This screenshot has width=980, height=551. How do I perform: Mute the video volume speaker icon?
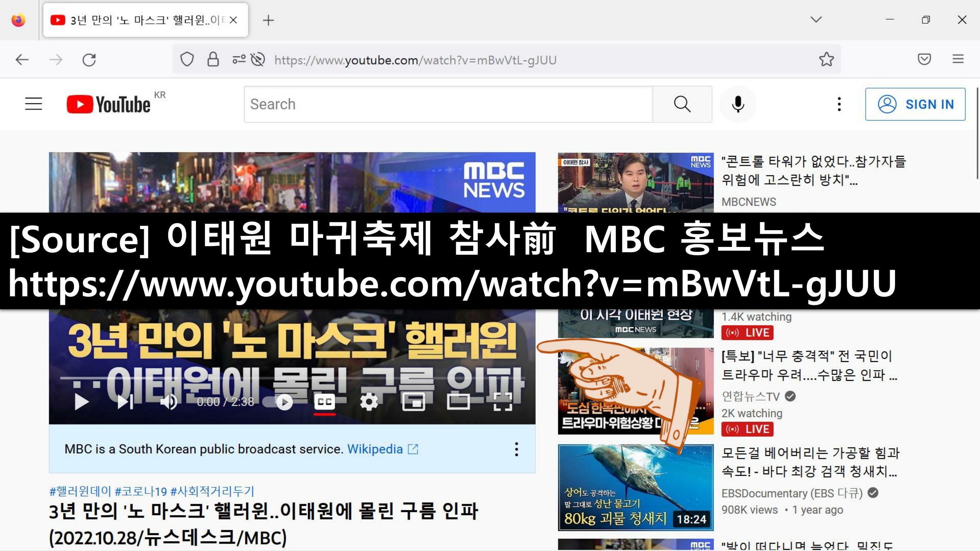[168, 402]
